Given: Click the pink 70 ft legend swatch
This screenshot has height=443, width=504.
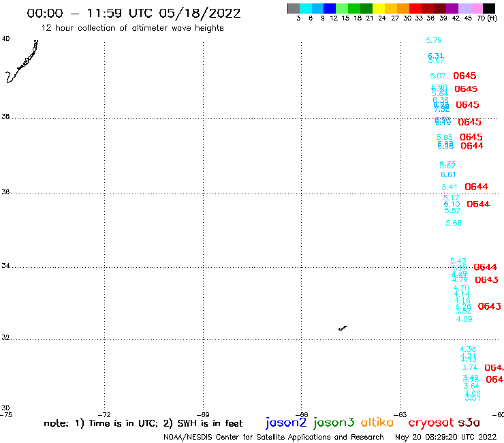Looking at the screenshot, I should (476, 8).
